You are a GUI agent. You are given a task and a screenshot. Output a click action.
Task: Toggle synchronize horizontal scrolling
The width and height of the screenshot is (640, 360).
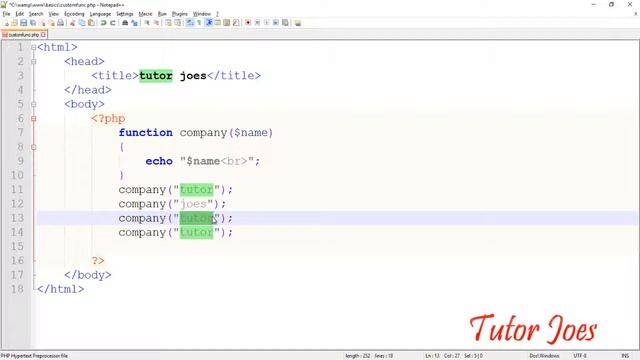178,23
